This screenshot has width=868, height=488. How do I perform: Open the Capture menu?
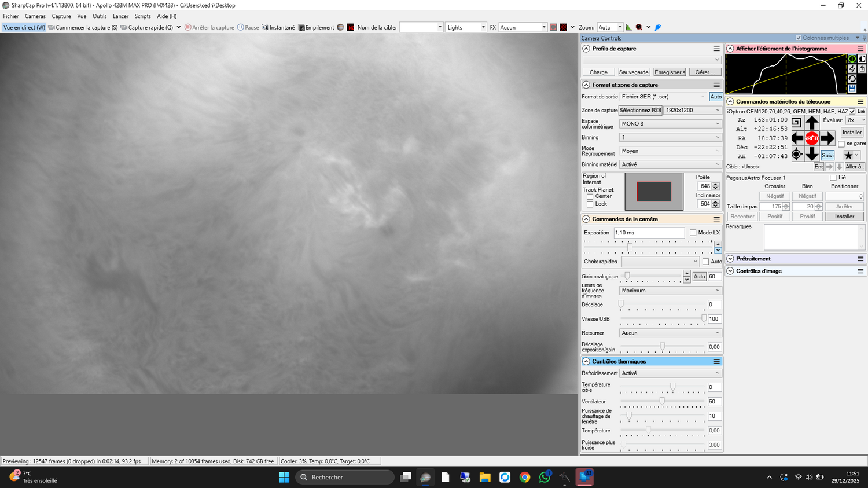coord(61,16)
